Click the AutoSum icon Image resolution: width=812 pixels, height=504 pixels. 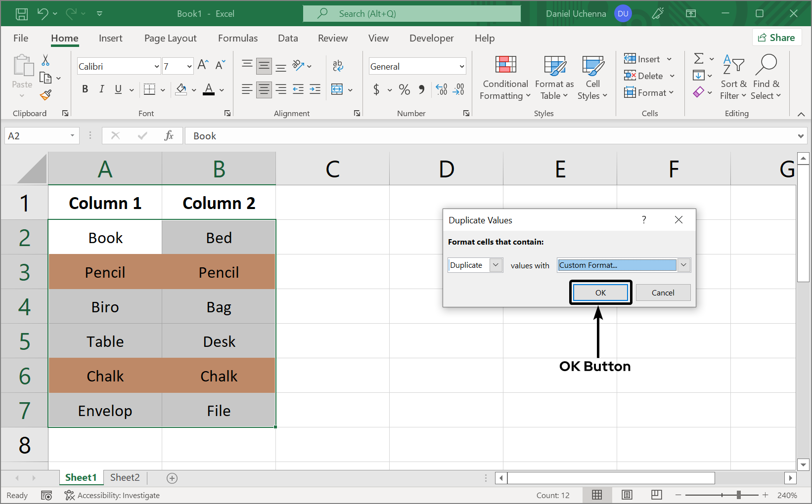coord(699,59)
